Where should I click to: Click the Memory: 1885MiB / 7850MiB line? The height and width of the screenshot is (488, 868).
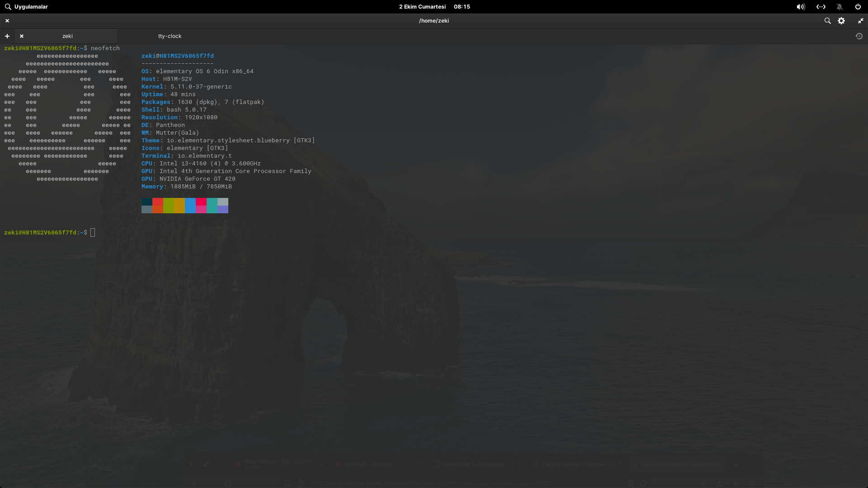coord(187,187)
